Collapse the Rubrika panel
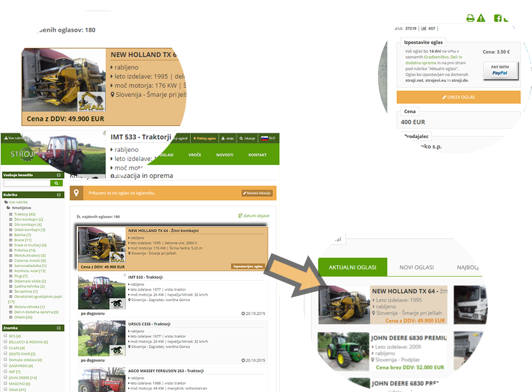 59,194
